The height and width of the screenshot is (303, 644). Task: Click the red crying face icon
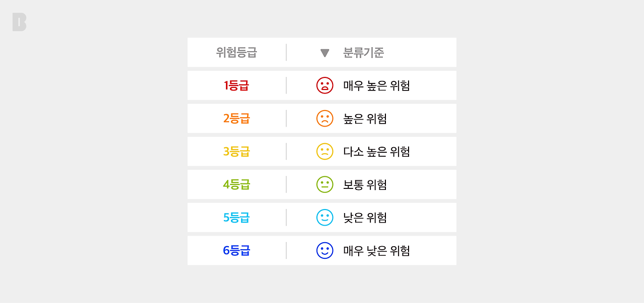[325, 85]
